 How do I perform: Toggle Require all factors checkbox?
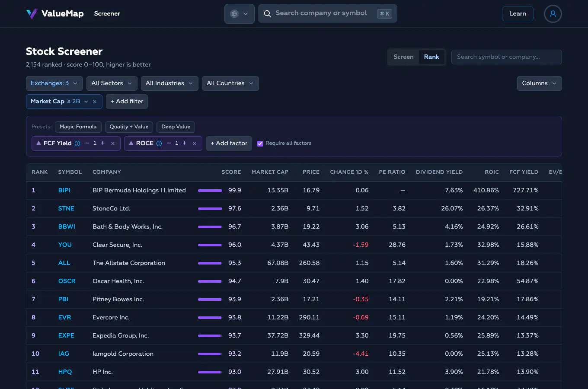pyautogui.click(x=260, y=143)
